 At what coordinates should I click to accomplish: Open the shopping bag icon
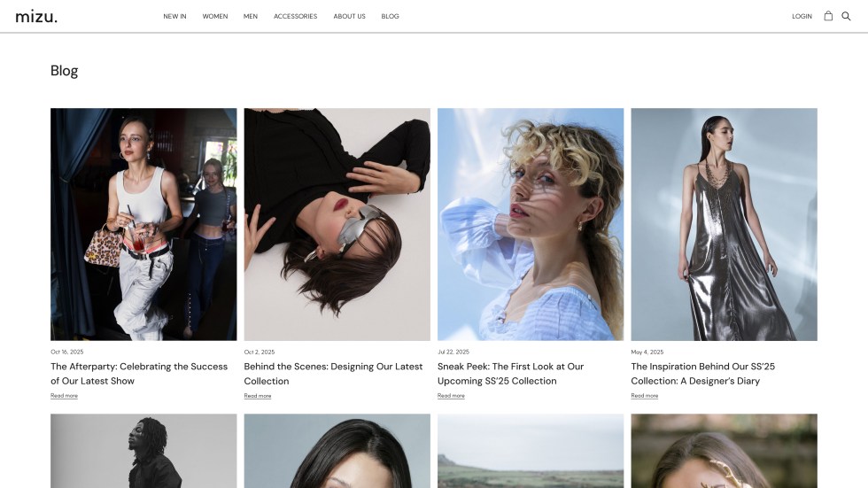click(x=828, y=16)
